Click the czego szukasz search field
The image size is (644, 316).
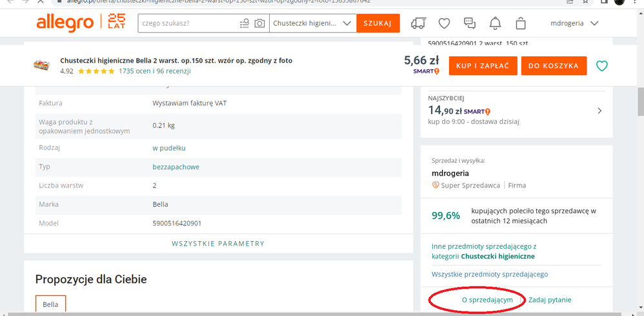click(x=187, y=24)
